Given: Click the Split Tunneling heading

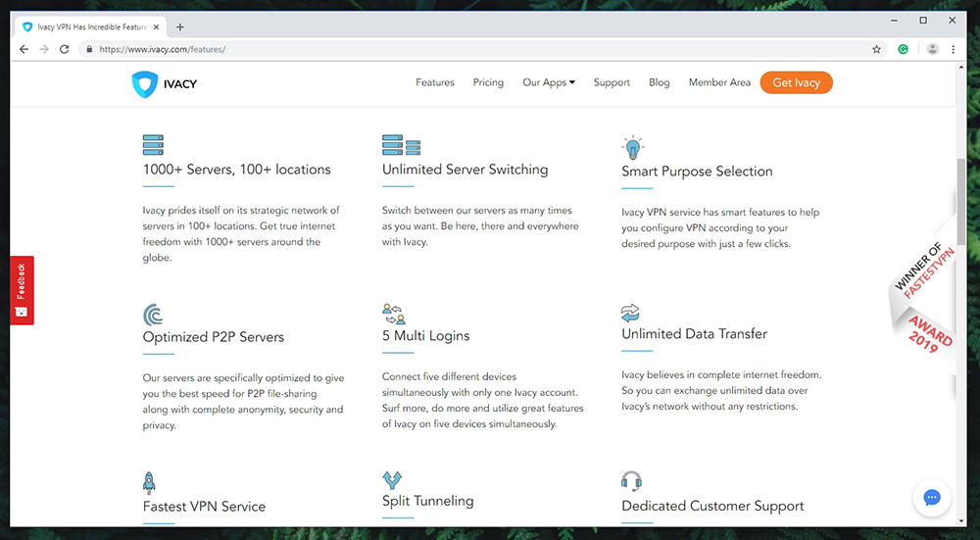Looking at the screenshot, I should [428, 501].
